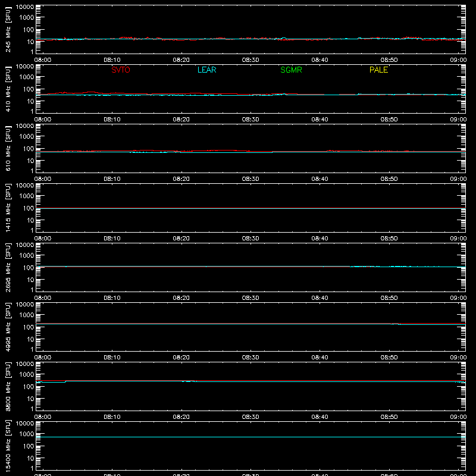Screen dimensions: 476x476
Task: Click the 100 tick label of 1415 MHz plot
Action: 29,208
